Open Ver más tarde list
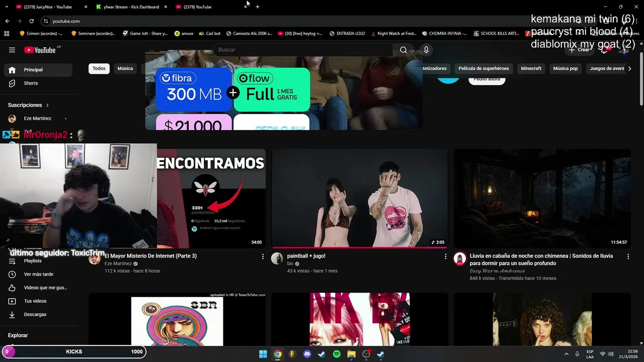 [38, 274]
